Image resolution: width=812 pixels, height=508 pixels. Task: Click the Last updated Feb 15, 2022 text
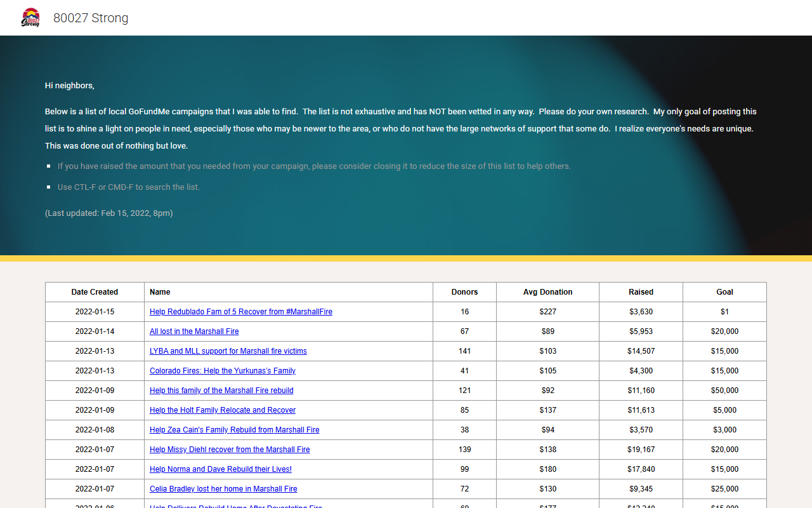coord(109,213)
